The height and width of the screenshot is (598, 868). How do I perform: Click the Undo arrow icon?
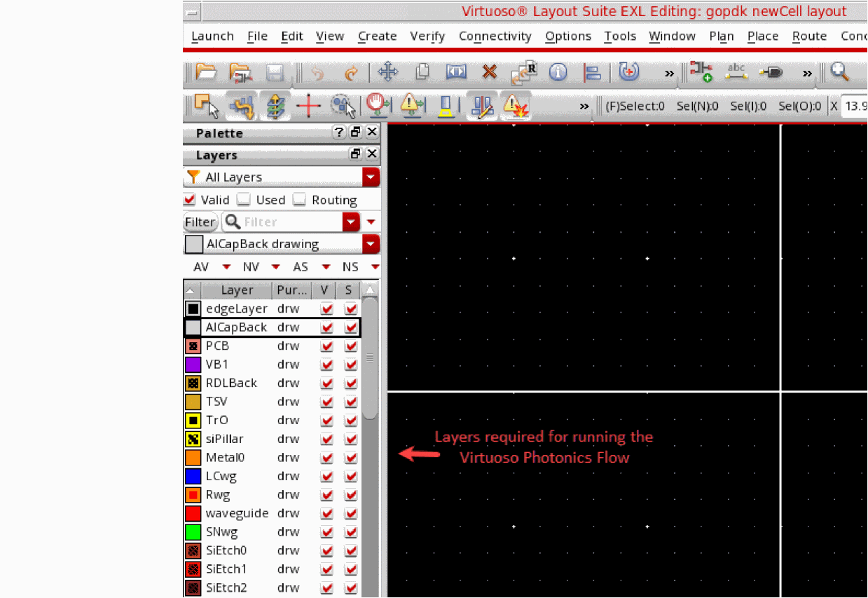[318, 72]
